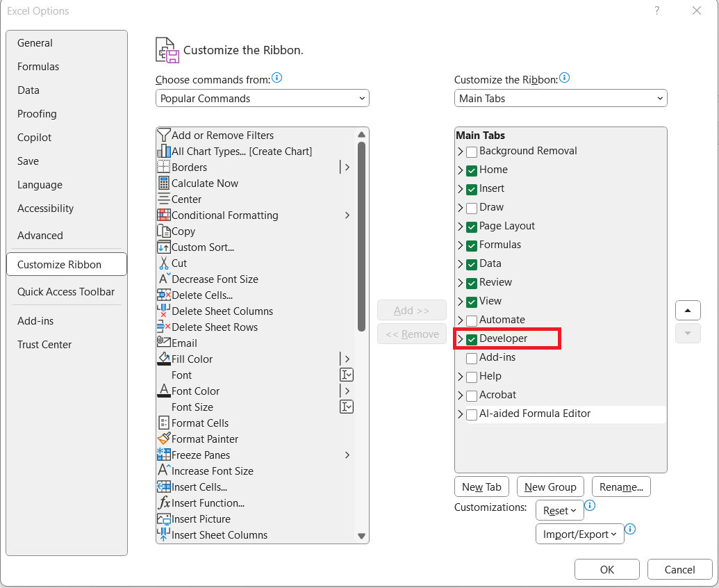Viewport: 719px width, 588px height.
Task: Select the Calculate Now calculator icon
Action: (x=164, y=183)
